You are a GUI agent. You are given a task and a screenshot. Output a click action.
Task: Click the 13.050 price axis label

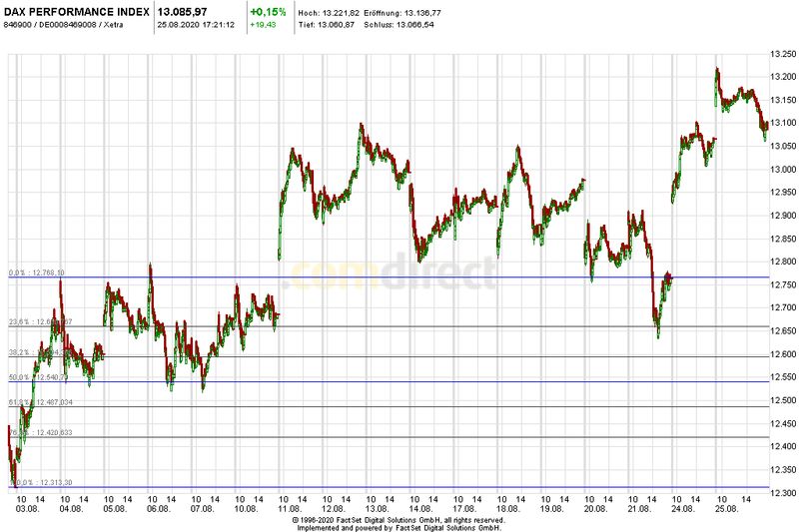coord(783,147)
